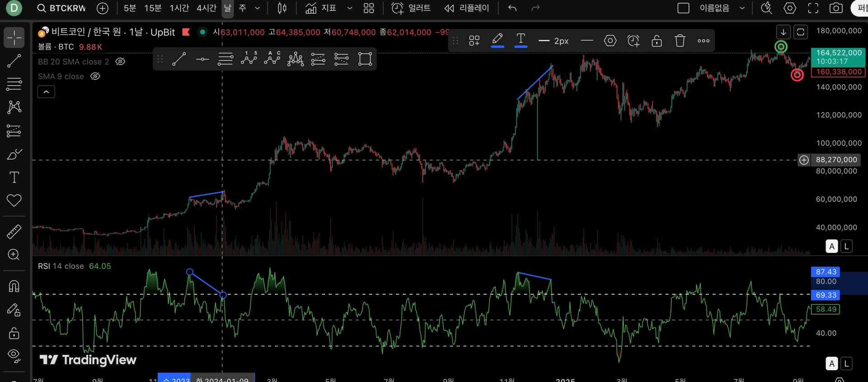Toggle log scale L on price pane
This screenshot has width=868, height=382.
(846, 246)
